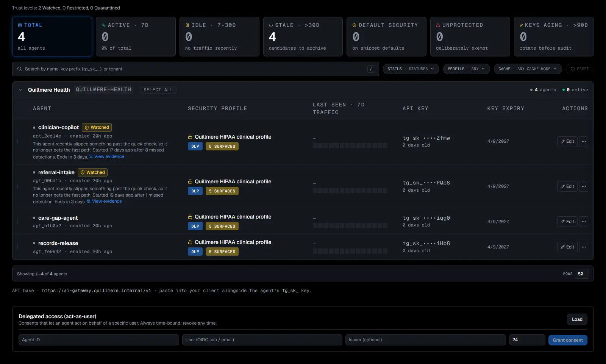606x364 pixels.
Task: Select the Default Security summary card
Action: [x=386, y=37]
